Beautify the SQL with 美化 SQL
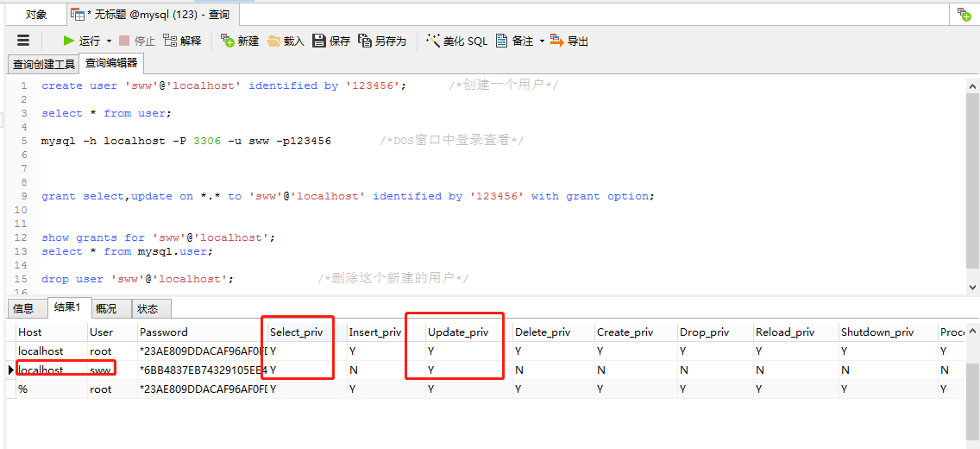Viewport: 980px width, 449px height. point(456,41)
